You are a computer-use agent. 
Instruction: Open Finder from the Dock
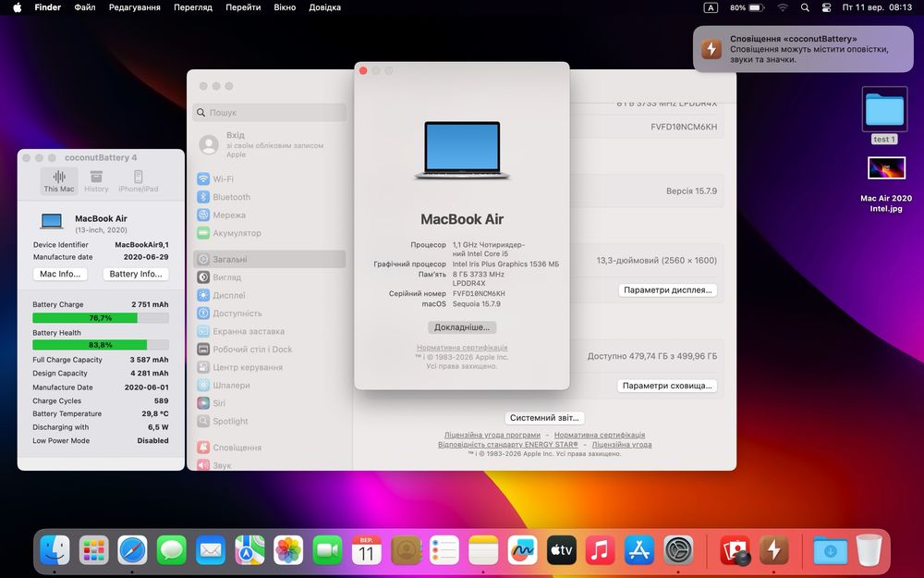[x=55, y=550]
